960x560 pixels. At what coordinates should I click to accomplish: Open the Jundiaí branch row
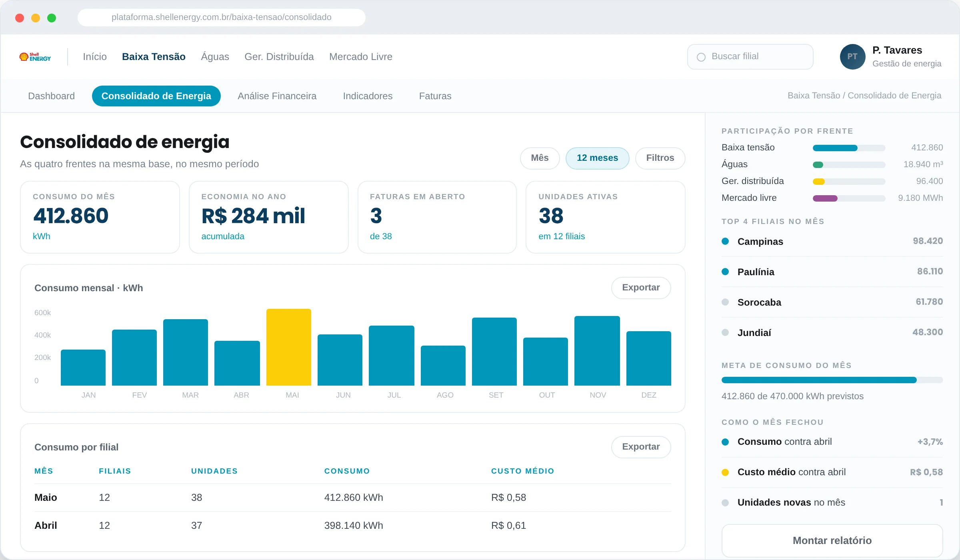(832, 333)
